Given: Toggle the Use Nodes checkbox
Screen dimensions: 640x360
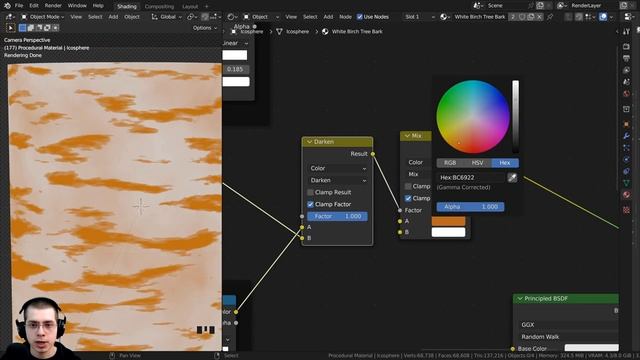Looking at the screenshot, I should point(360,17).
